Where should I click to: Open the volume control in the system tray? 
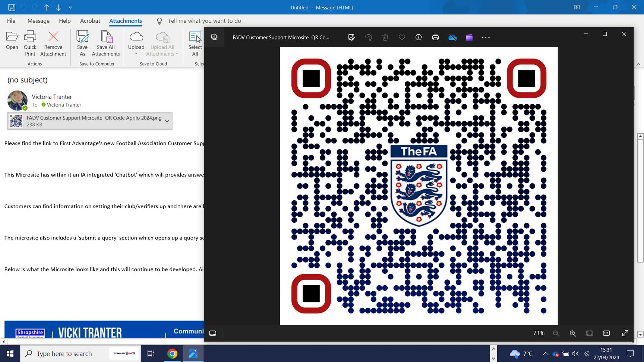(x=575, y=354)
